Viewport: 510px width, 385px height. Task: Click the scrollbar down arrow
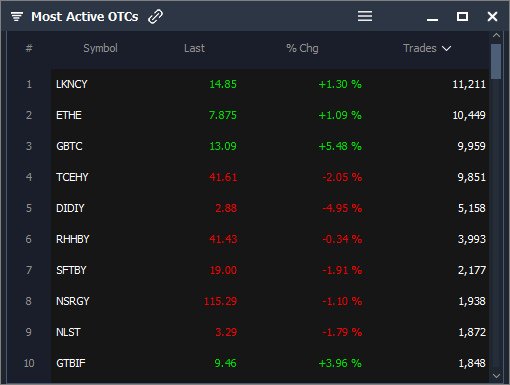pyautogui.click(x=496, y=376)
